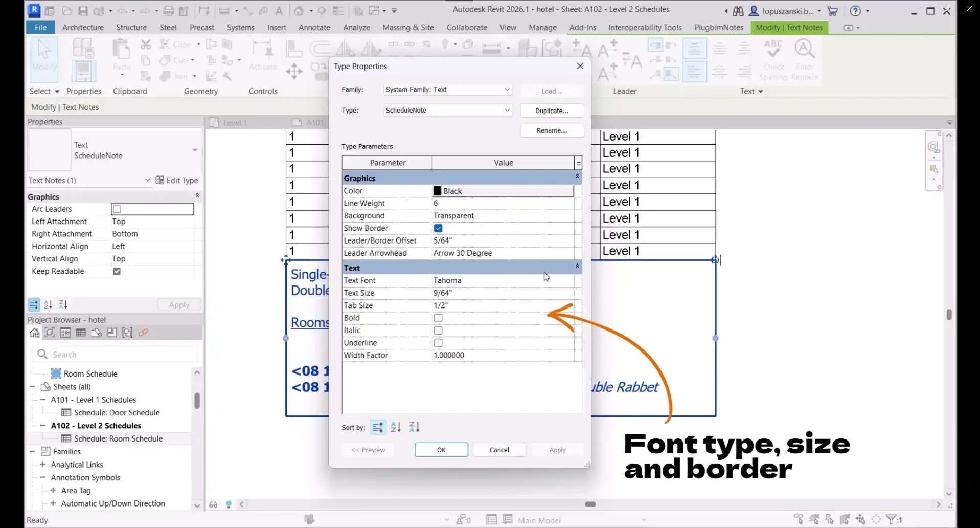Enable the Italic checkbox
The height and width of the screenshot is (528, 980).
pyautogui.click(x=438, y=331)
